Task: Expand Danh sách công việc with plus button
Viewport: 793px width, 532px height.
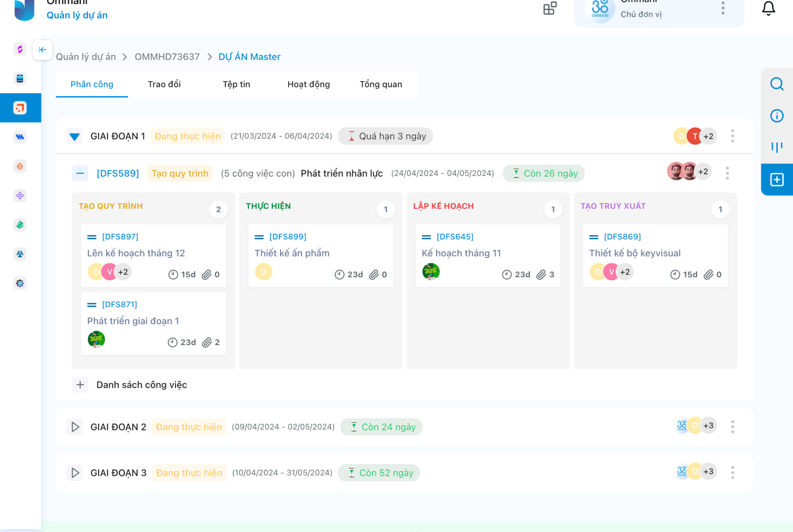Action: coord(80,385)
